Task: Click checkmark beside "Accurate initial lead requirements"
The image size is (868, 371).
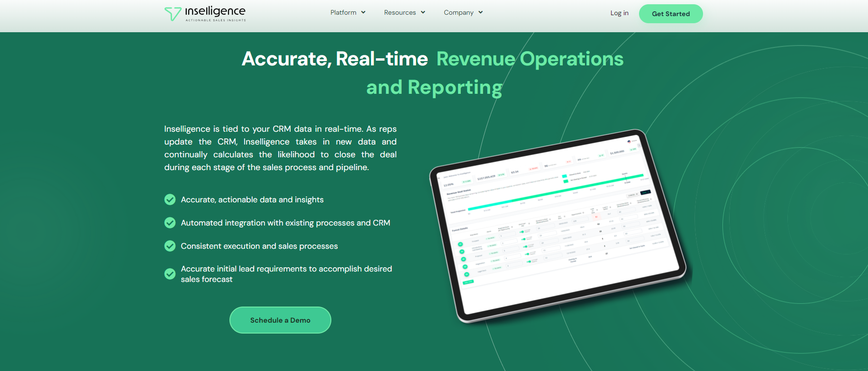Action: pos(170,274)
